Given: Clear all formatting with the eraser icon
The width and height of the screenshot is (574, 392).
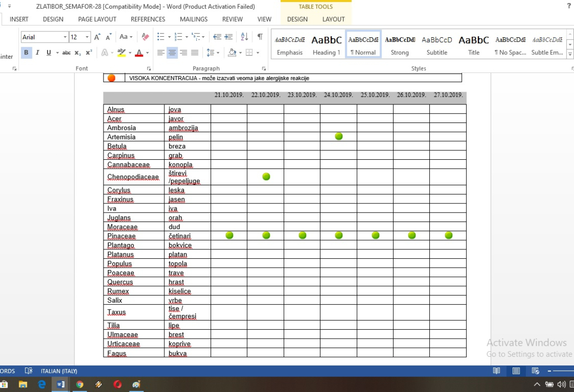Looking at the screenshot, I should coord(145,37).
